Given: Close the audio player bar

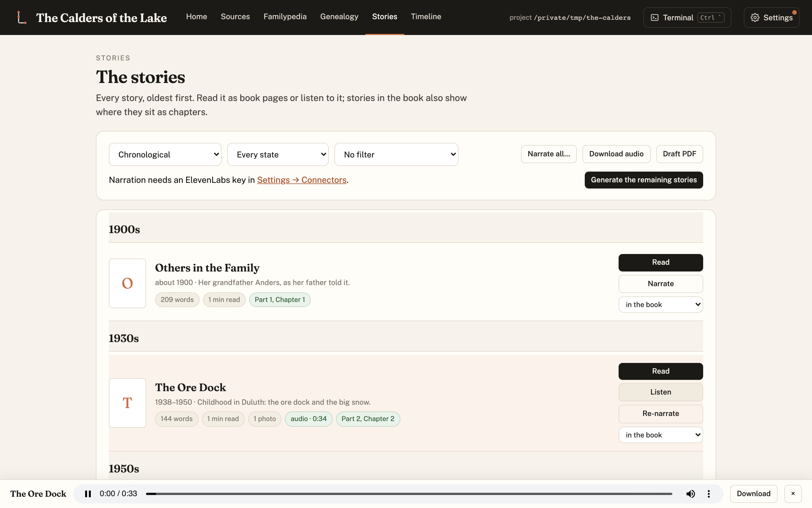Looking at the screenshot, I should pos(793,494).
